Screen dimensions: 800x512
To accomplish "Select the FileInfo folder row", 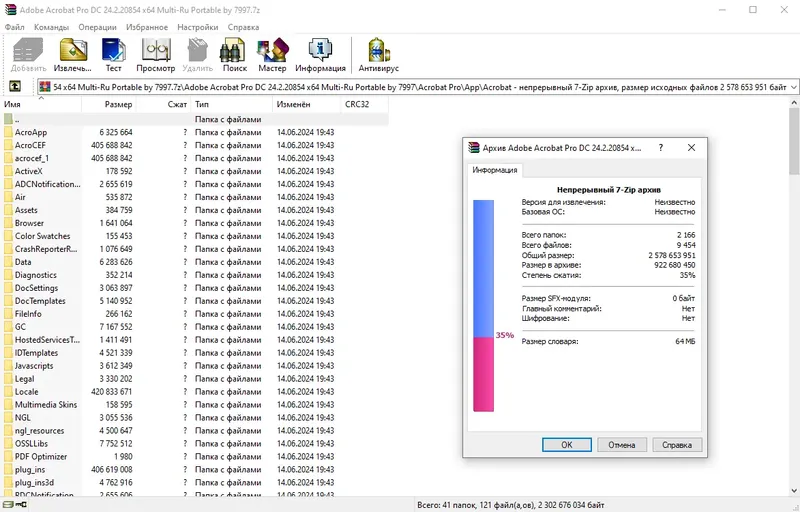I will 194,314.
